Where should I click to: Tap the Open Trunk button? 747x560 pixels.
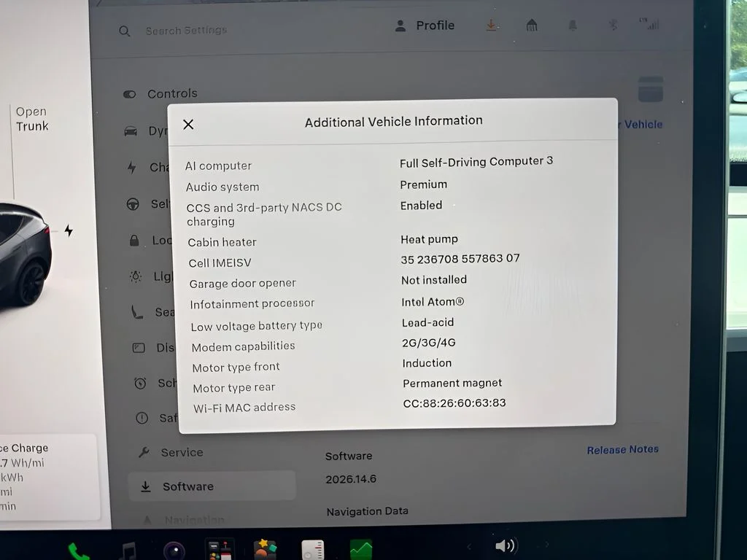[32, 119]
